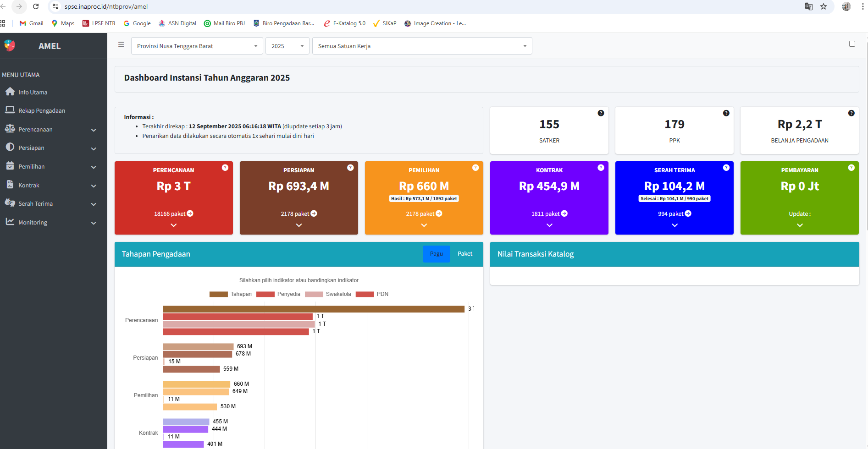
Task: Bookmark this page with the star icon
Action: [824, 6]
